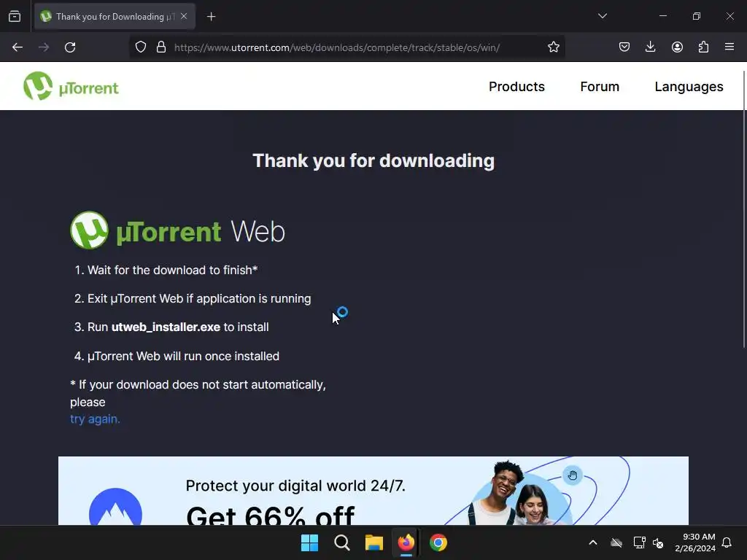Close the Thank you for Downloading tab

coord(184,16)
